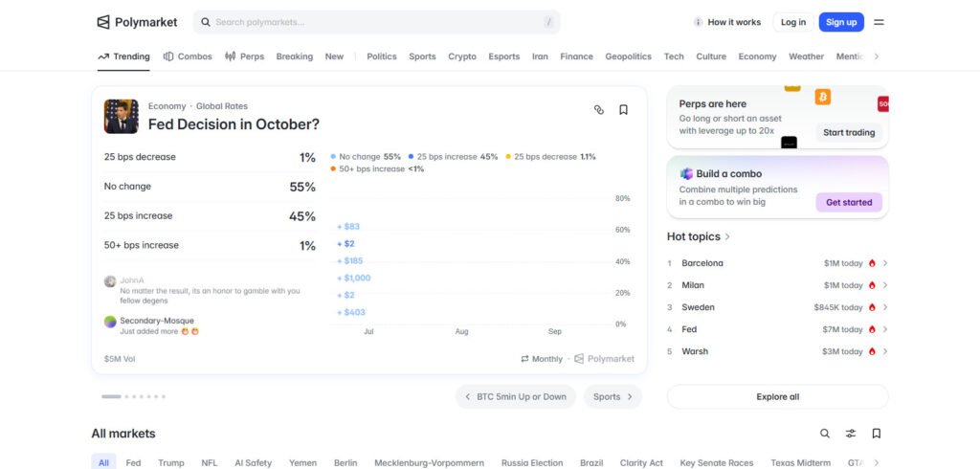The width and height of the screenshot is (980, 469).
Task: Select the last carousel dot indicator
Action: (x=164, y=396)
